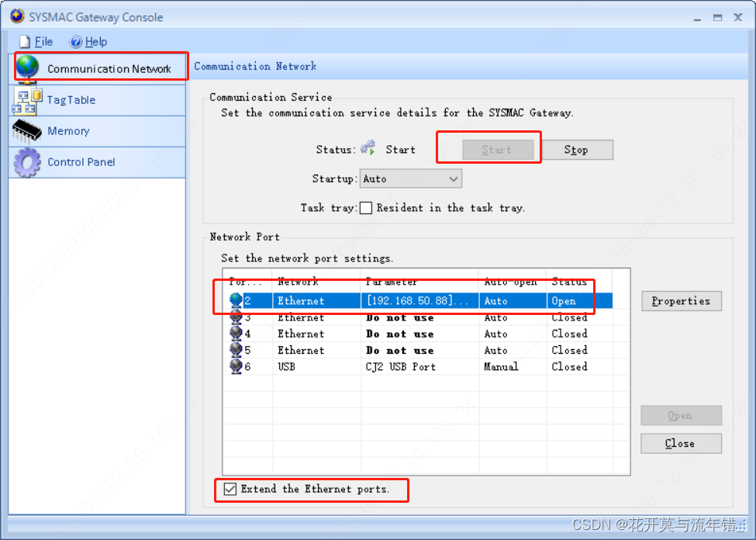Select the Network column header
Screen dimensions: 756x540
[317, 282]
